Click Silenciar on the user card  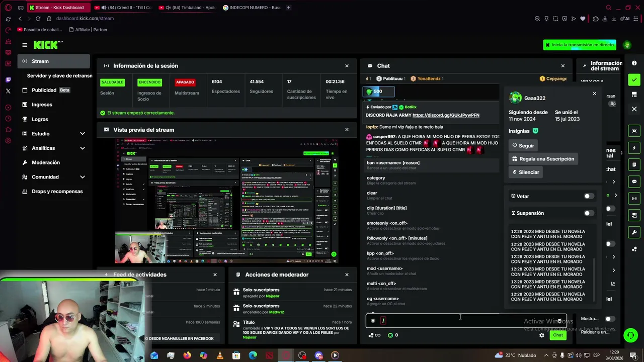525,172
